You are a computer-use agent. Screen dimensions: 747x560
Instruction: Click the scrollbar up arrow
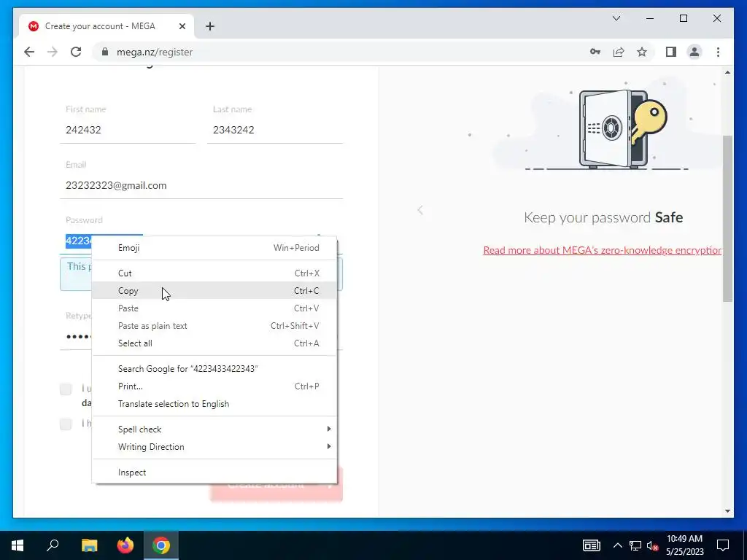tap(727, 72)
